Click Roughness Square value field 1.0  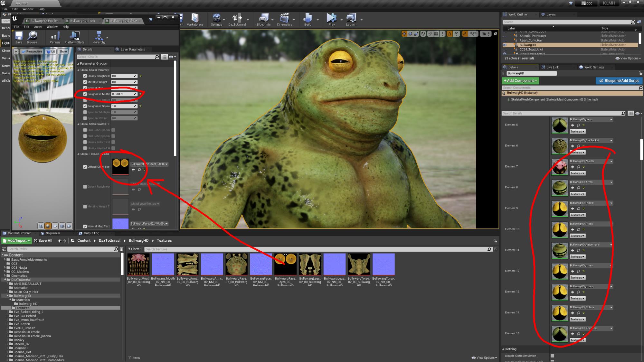click(x=124, y=106)
